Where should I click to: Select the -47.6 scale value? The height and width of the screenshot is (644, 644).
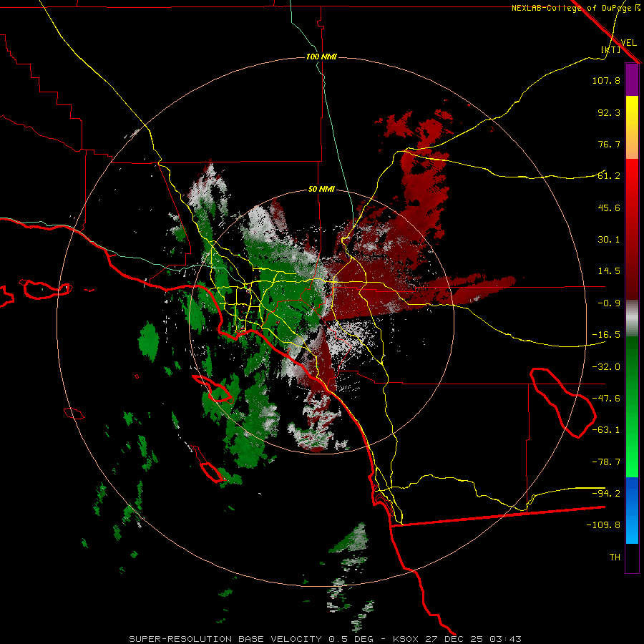coord(606,399)
